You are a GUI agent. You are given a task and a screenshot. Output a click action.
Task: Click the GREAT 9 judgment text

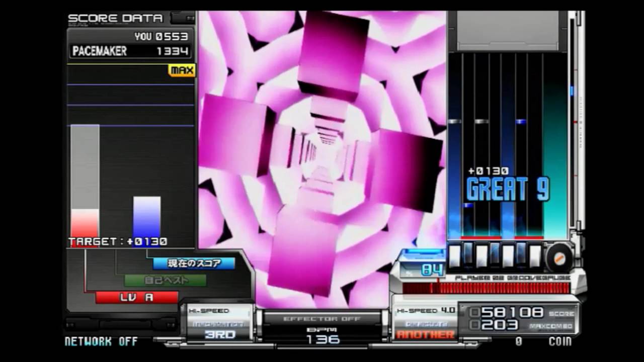[508, 189]
